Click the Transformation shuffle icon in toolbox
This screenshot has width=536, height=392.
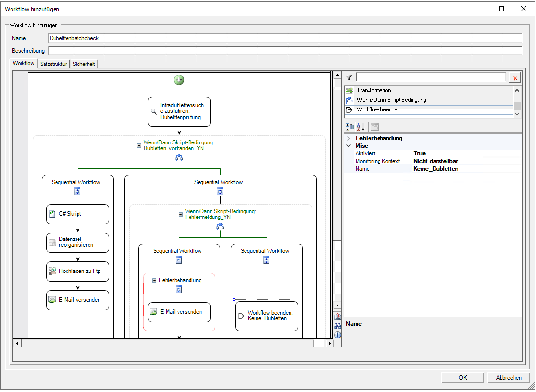(x=349, y=90)
